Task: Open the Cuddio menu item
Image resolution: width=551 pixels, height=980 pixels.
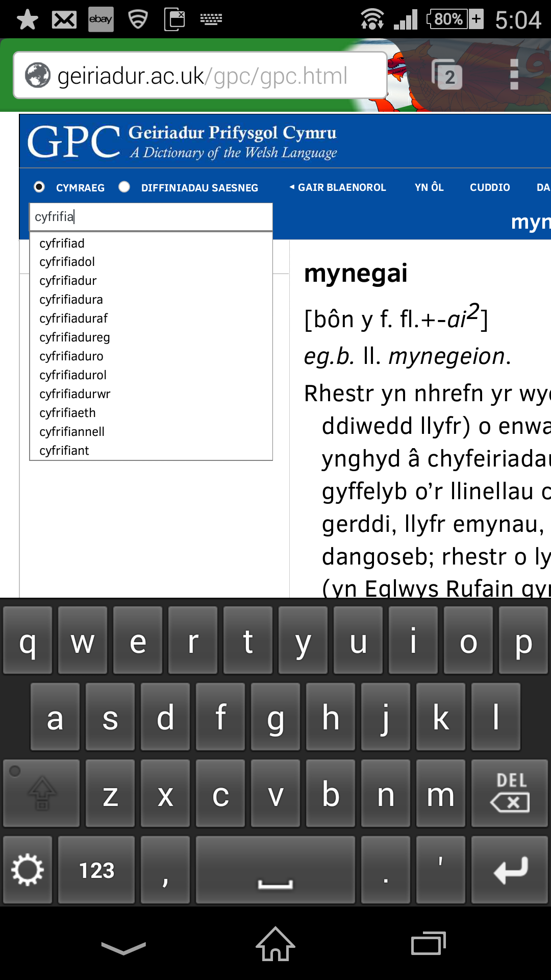Action: coord(489,187)
